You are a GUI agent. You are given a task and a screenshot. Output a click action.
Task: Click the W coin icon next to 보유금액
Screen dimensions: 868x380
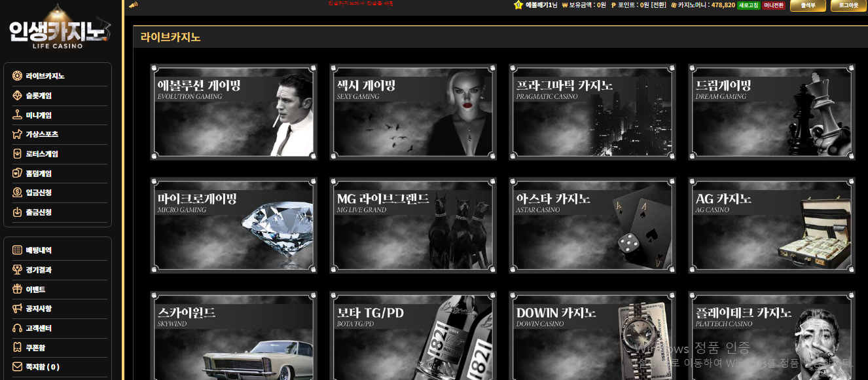[x=565, y=5]
